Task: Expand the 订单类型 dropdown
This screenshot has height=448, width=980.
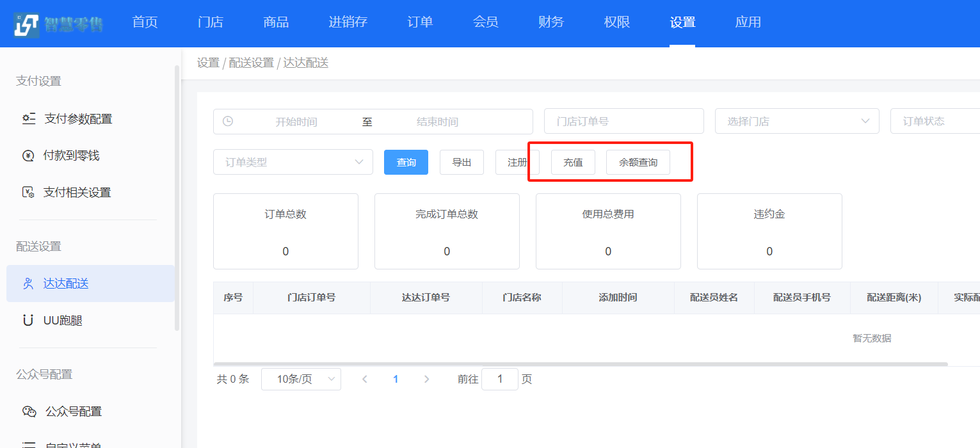Action: [x=293, y=162]
